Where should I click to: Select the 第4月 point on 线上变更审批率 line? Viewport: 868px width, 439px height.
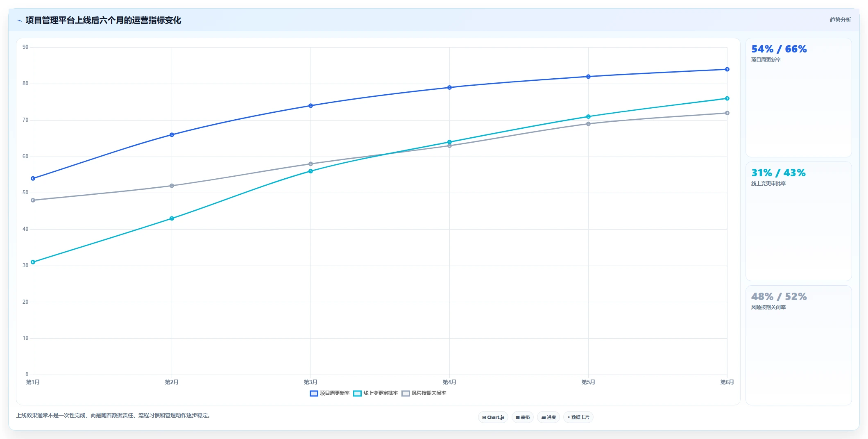449,142
